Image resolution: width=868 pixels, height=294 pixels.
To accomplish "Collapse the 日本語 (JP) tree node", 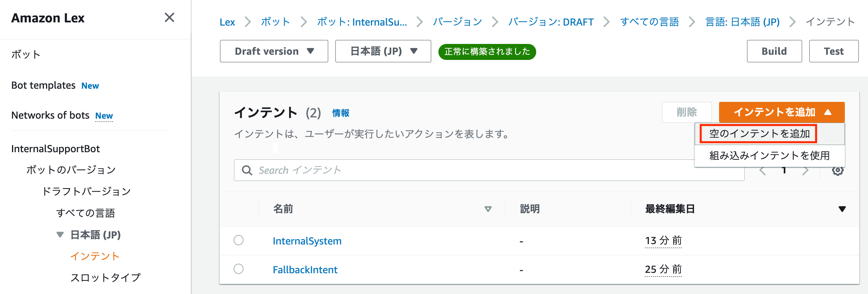I will click(60, 235).
